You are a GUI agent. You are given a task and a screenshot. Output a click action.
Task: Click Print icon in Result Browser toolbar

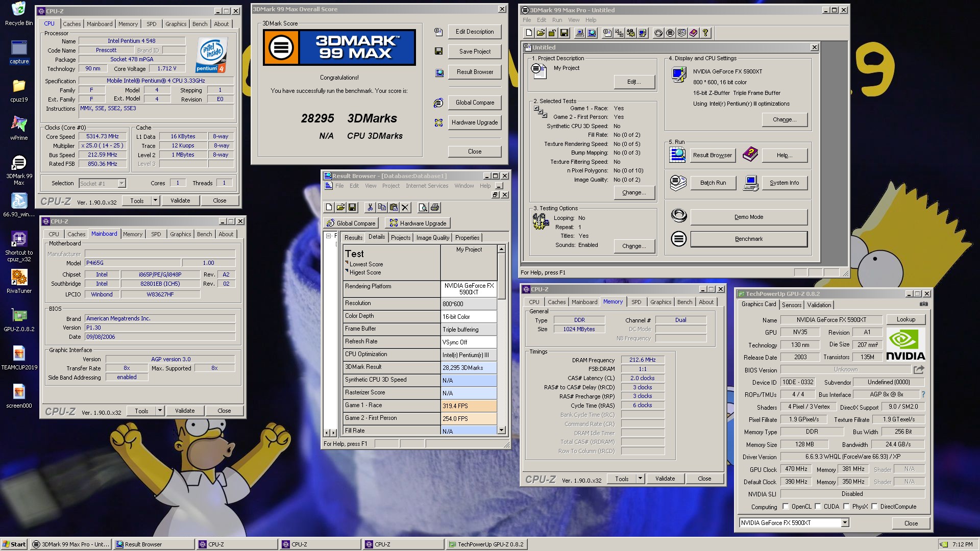tap(435, 208)
